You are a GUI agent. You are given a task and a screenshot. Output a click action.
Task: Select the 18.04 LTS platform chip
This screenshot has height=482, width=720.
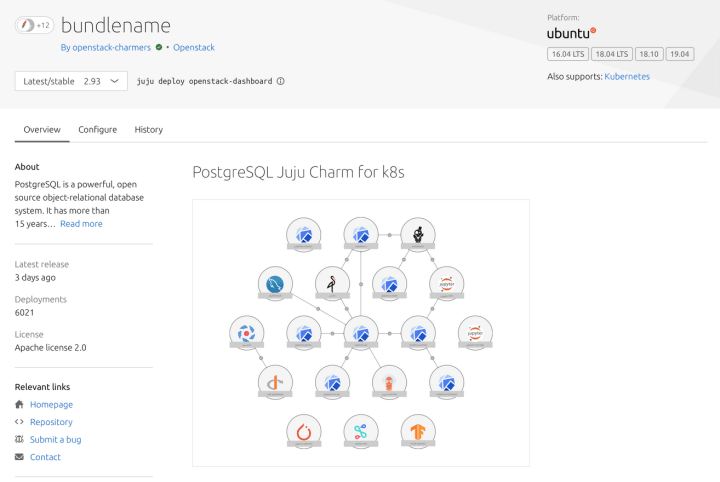(612, 54)
